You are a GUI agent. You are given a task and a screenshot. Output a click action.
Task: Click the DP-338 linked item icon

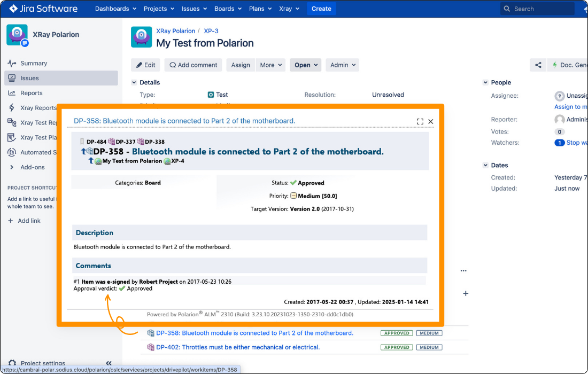click(x=141, y=141)
